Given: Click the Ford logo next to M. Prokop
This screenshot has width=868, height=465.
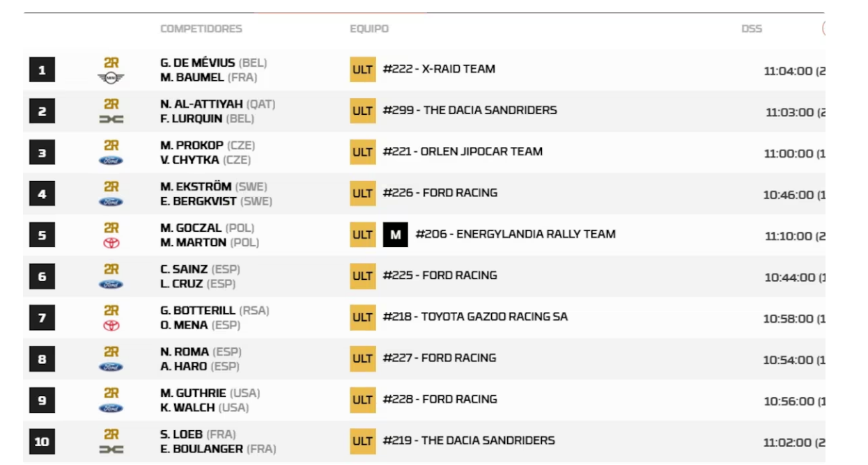Looking at the screenshot, I should (x=111, y=160).
